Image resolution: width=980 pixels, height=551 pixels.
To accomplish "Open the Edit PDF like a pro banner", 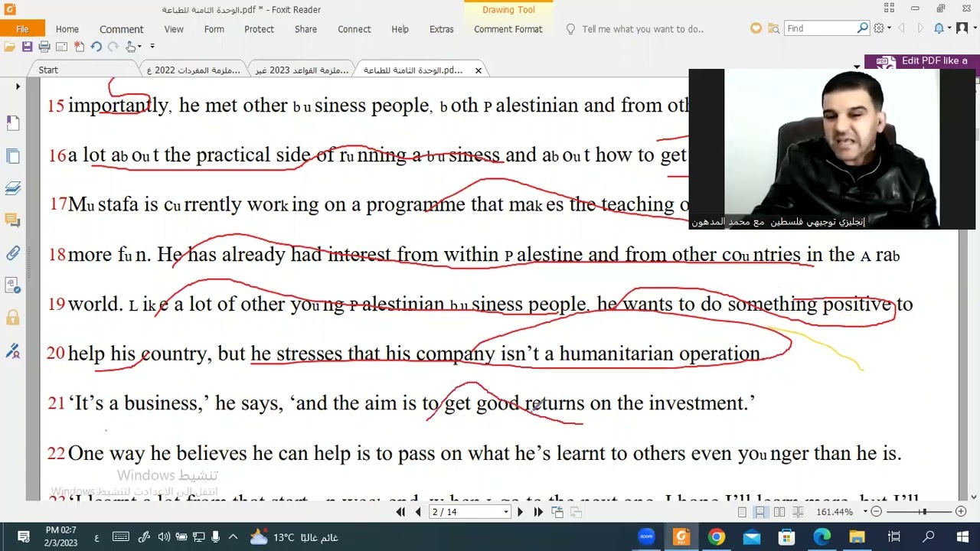I will (x=921, y=62).
